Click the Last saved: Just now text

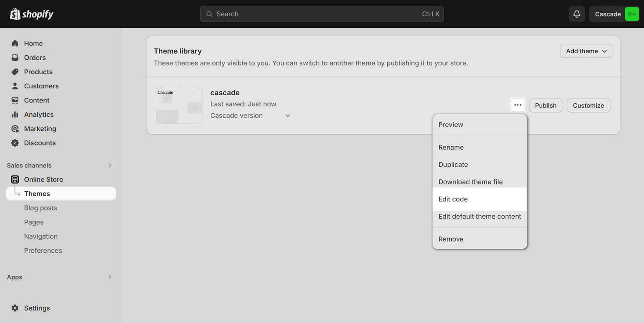point(243,104)
